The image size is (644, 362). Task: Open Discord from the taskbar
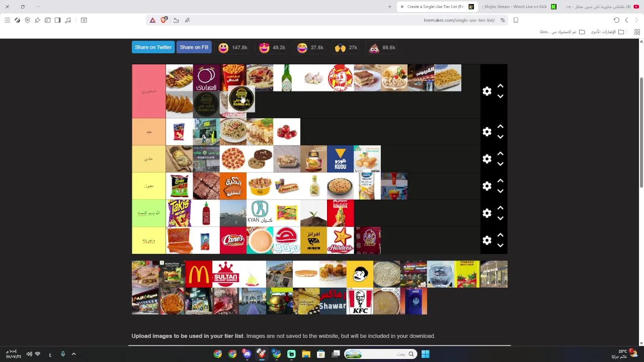point(247,354)
